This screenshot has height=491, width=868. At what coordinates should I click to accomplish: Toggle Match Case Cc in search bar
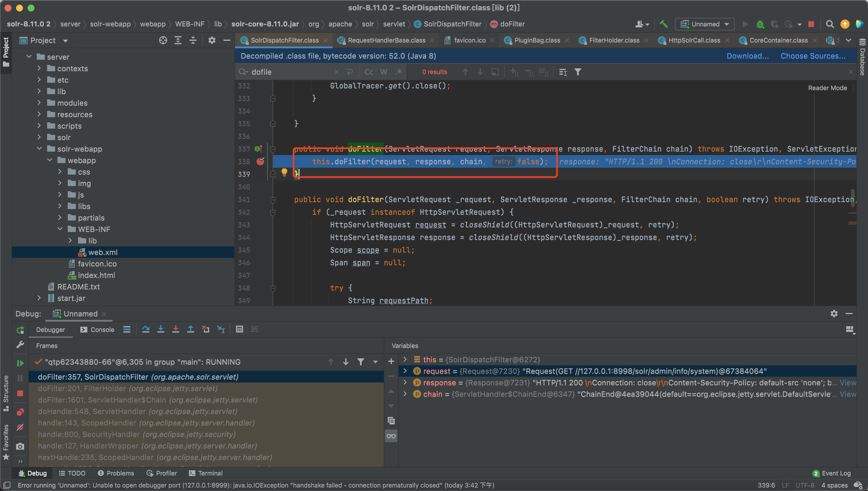369,72
